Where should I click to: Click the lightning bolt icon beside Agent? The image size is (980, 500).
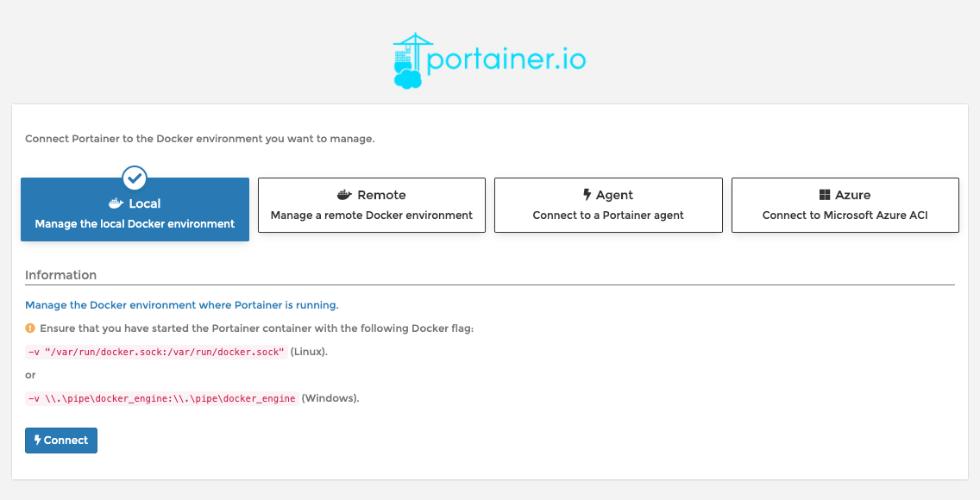(587, 195)
